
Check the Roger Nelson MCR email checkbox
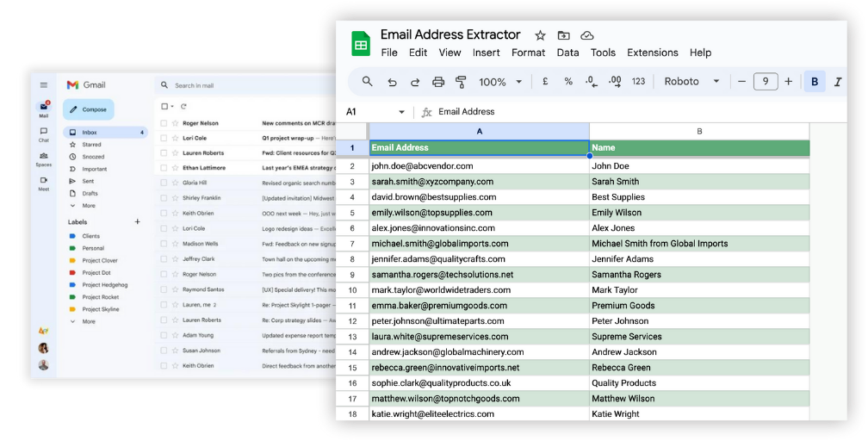(164, 123)
